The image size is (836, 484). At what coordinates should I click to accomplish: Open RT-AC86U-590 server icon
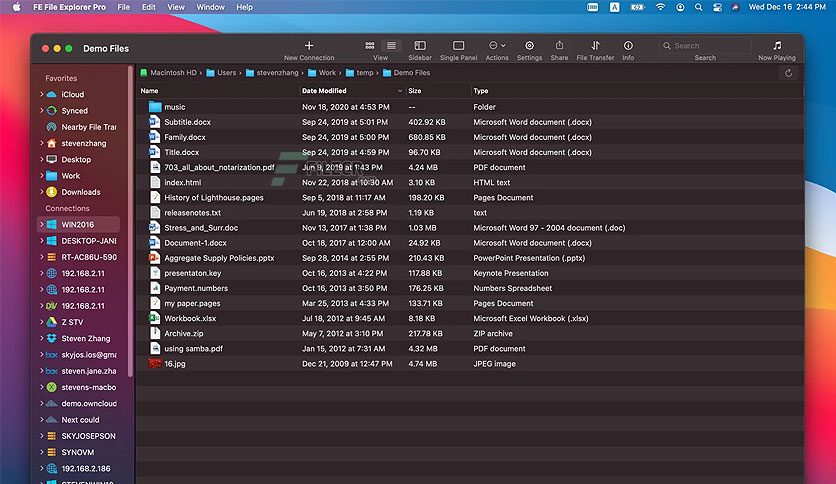(52, 257)
